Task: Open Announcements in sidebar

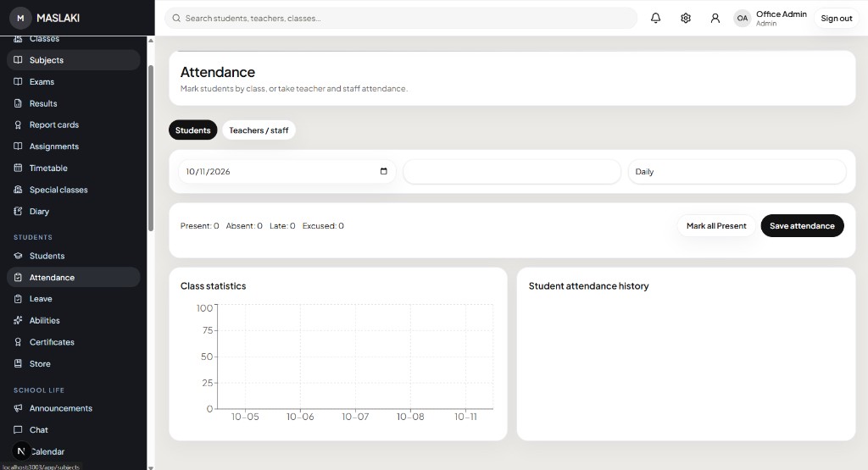Action: (x=73, y=408)
